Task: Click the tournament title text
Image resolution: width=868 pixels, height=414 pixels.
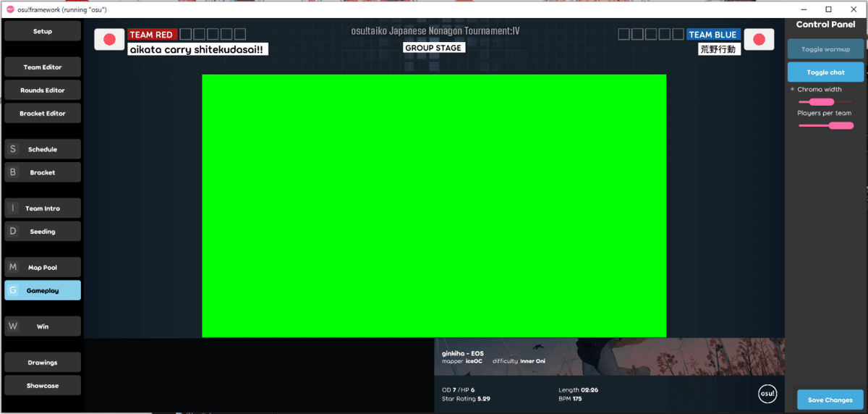Action: coord(435,31)
